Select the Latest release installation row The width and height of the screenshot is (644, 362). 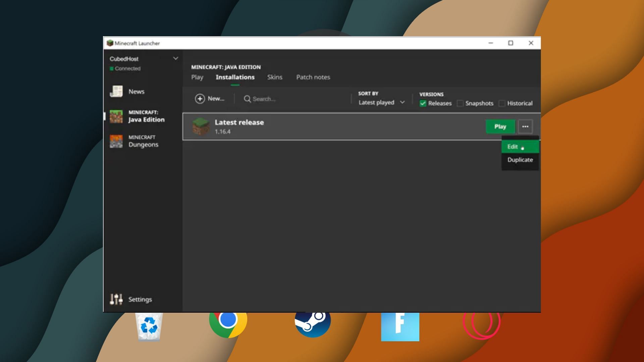[x=362, y=126]
